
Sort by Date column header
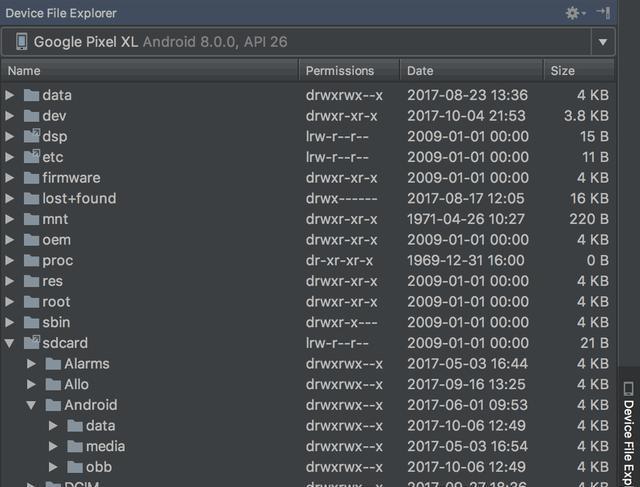click(471, 71)
